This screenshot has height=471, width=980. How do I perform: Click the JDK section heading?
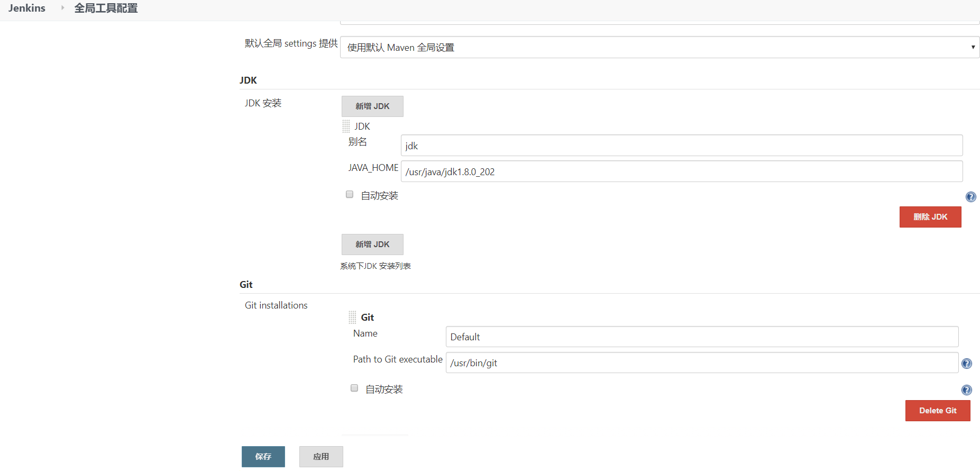(248, 80)
